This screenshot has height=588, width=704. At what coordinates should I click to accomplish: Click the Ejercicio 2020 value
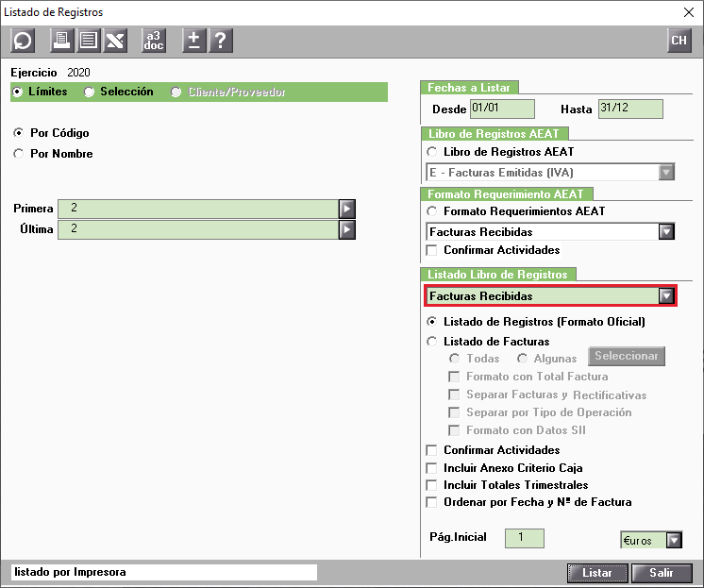coord(78,73)
